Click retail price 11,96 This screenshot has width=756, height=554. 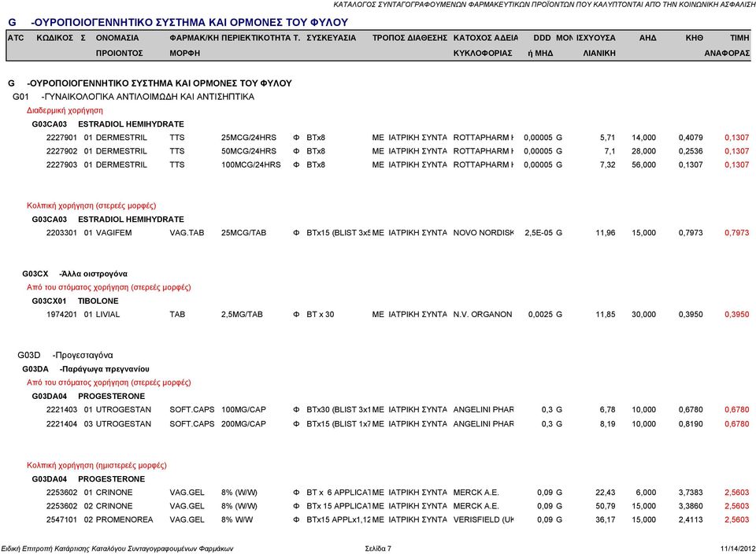606,233
